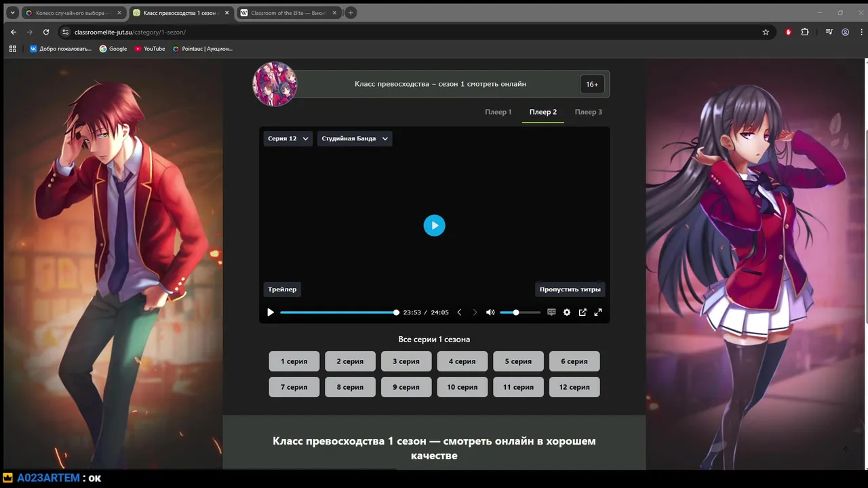868x488 pixels.
Task: Open episode 2 серия
Action: coord(350,361)
